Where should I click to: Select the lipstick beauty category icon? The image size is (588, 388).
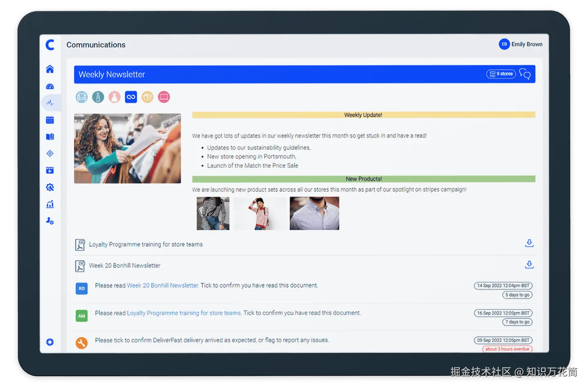[98, 97]
